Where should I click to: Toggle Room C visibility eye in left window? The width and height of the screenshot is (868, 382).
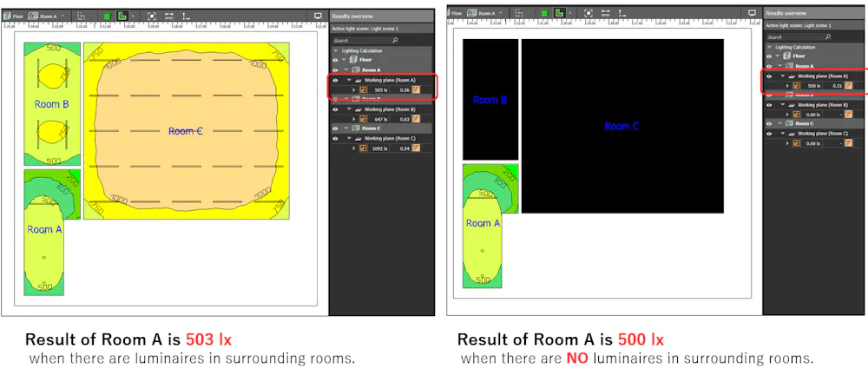coord(335,128)
